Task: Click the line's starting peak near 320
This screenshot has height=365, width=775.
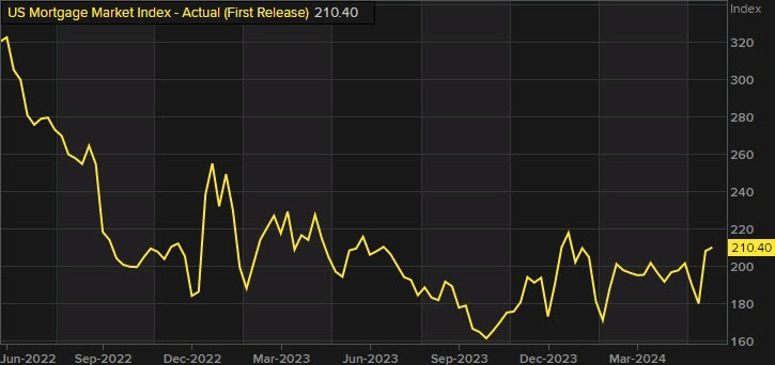Action: (x=6, y=37)
